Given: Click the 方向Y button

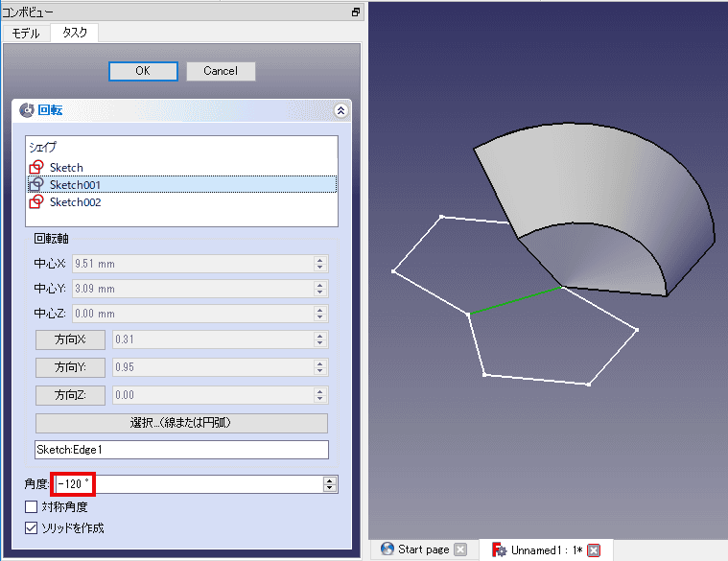Looking at the screenshot, I should (x=70, y=367).
